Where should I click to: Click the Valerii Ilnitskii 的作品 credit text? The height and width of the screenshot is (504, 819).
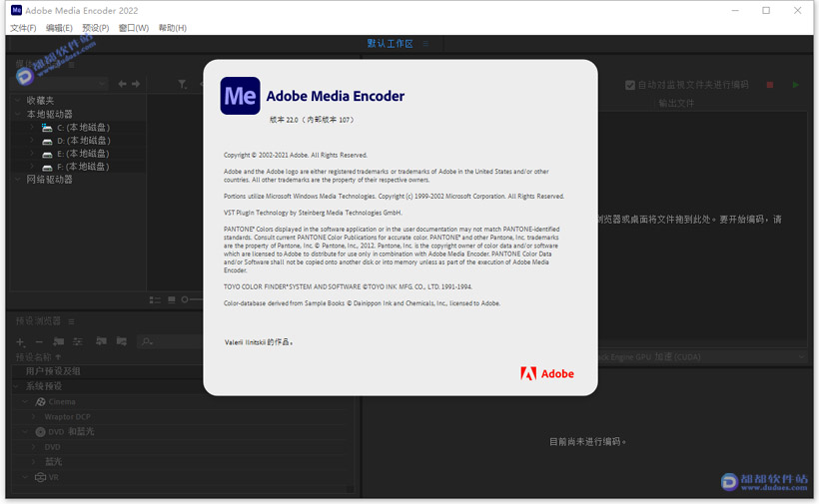point(259,342)
